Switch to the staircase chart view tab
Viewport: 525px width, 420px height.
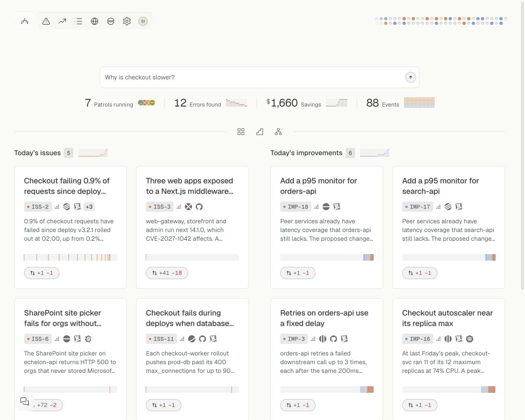pos(259,132)
